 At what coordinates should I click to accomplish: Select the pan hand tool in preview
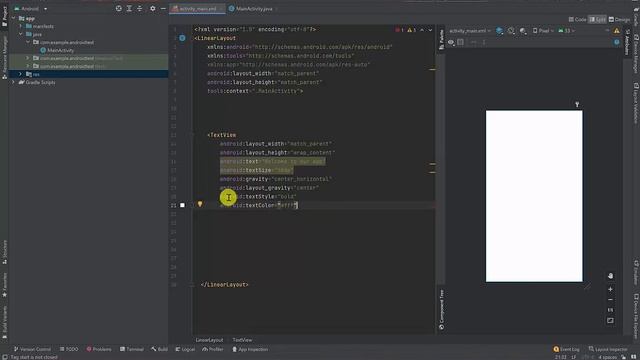pos(610,276)
